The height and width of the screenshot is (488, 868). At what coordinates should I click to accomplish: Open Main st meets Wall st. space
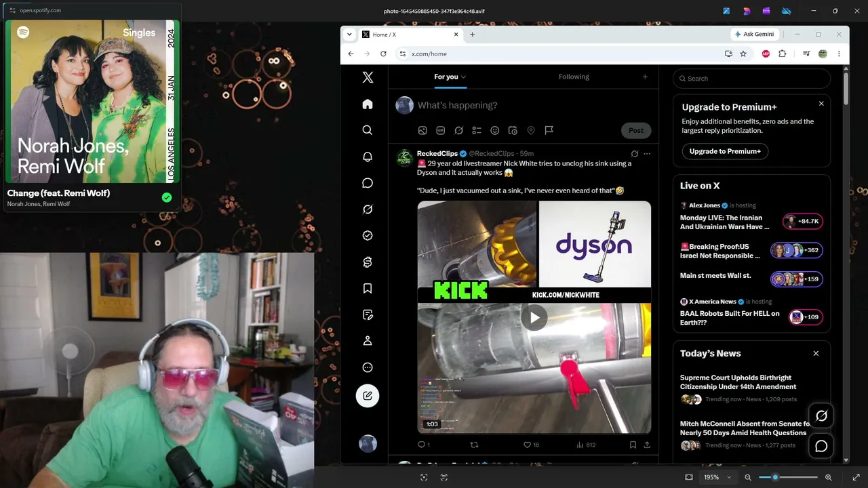click(715, 276)
